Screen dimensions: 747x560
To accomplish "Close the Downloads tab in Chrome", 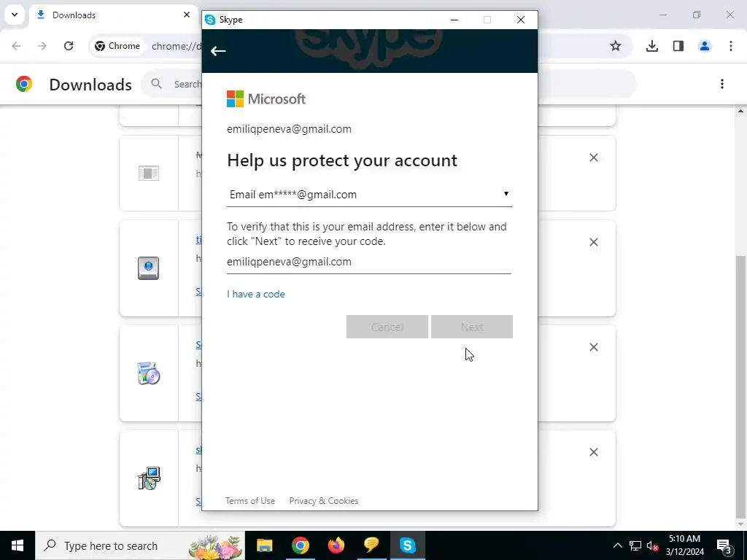I will click(187, 15).
